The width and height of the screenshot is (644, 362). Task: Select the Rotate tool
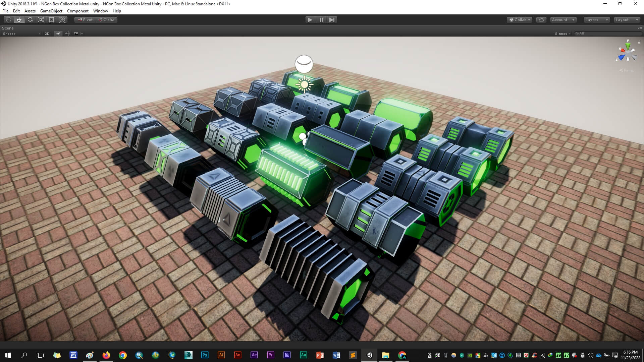click(x=30, y=20)
